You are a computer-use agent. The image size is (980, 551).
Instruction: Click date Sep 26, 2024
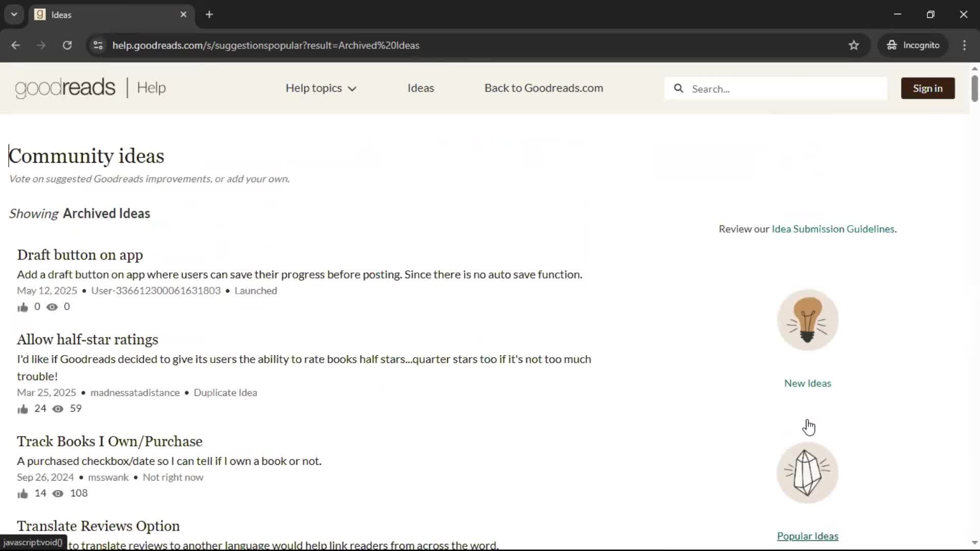45,478
